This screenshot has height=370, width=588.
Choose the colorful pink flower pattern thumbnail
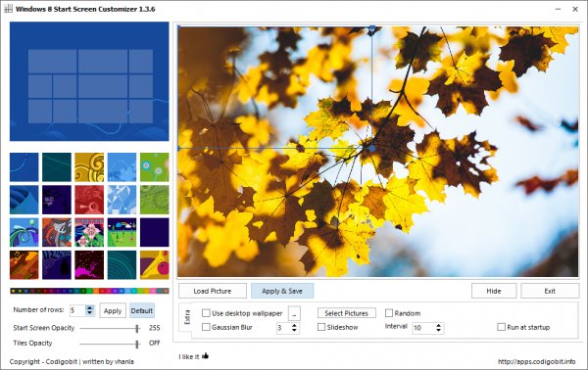(x=89, y=232)
